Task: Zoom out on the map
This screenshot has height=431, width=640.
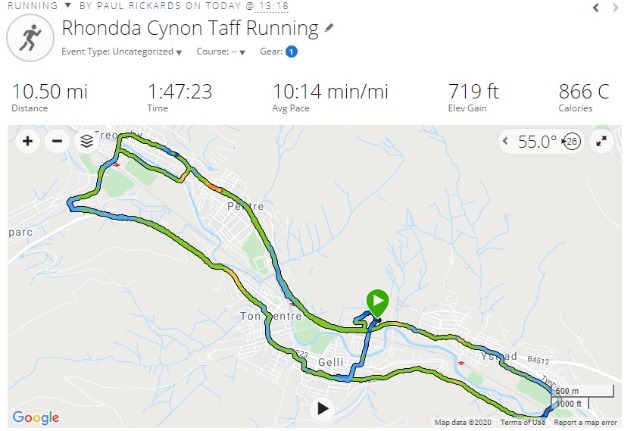Action: click(x=57, y=141)
